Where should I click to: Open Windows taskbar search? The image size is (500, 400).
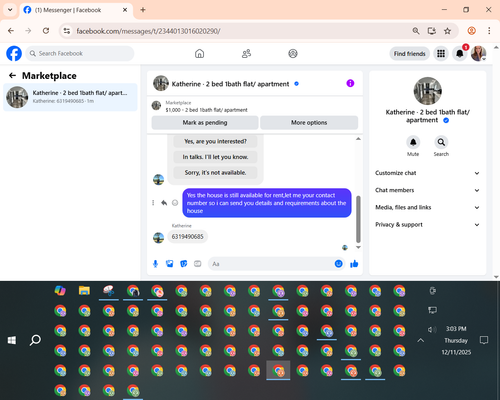point(35,340)
